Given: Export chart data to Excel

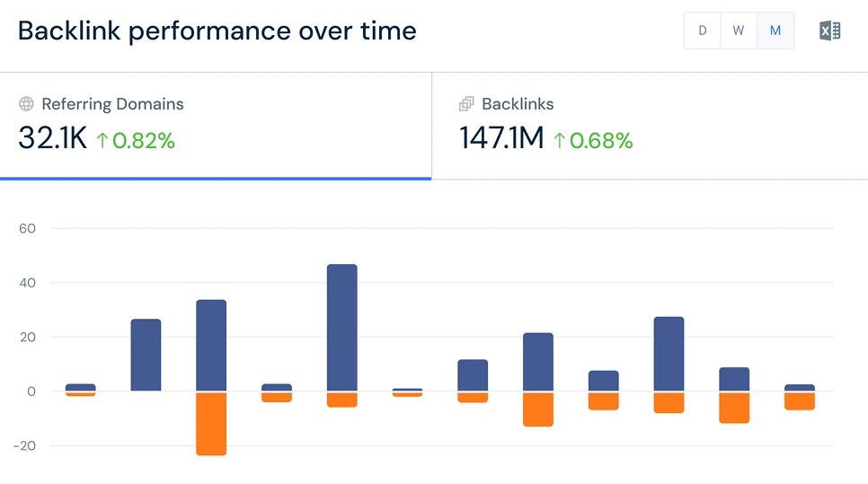Looking at the screenshot, I should point(829,31).
